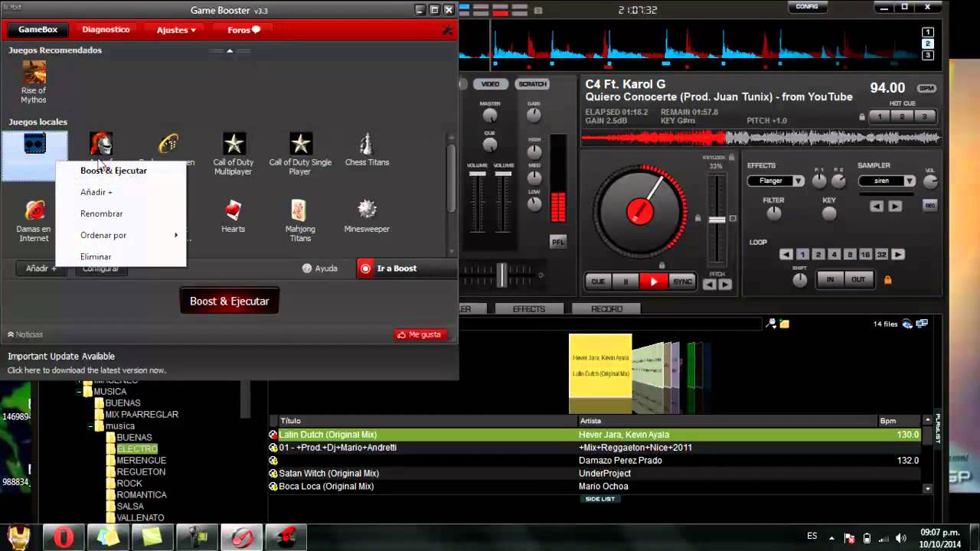Collapse the MUSICA folder tree node

click(x=79, y=392)
